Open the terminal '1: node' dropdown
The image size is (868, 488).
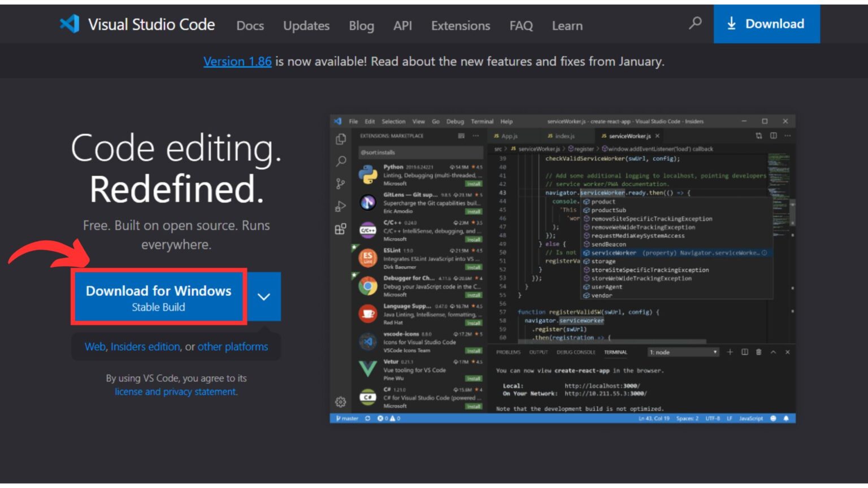point(683,352)
